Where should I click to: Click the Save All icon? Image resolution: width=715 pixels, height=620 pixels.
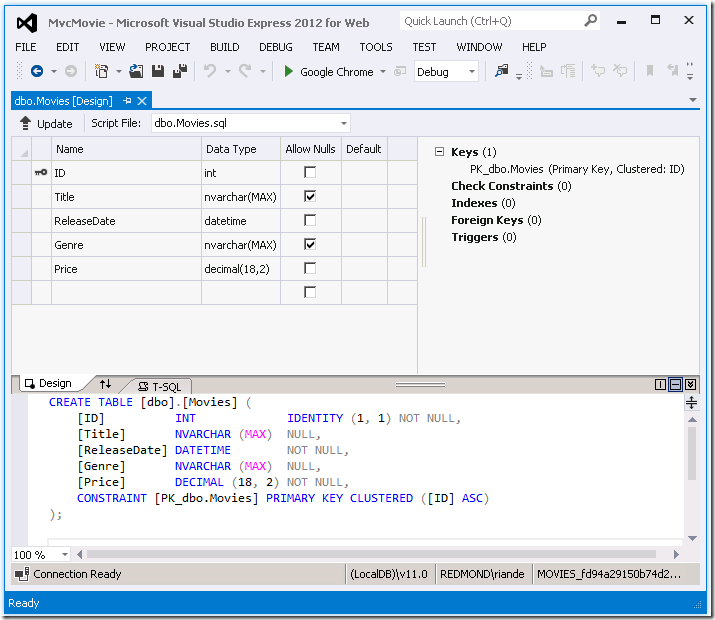click(180, 71)
